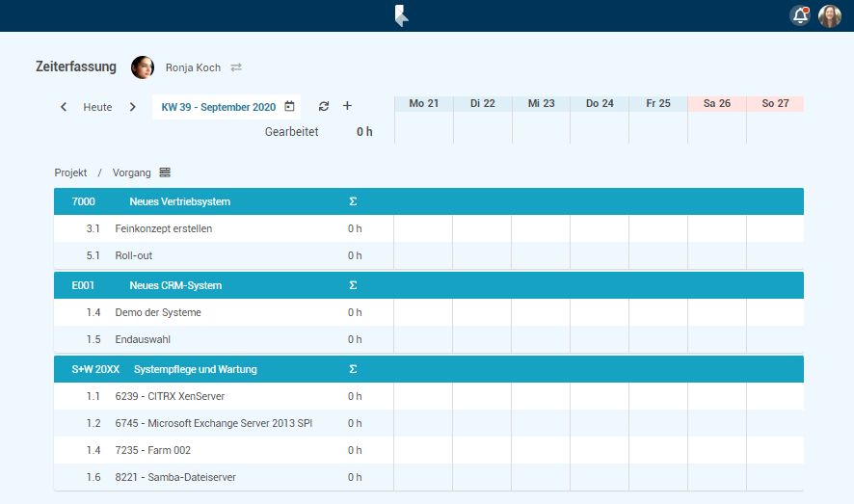Image resolution: width=854 pixels, height=504 pixels.
Task: Collapse the E001 Neues CRM-System project row
Action: (x=175, y=285)
